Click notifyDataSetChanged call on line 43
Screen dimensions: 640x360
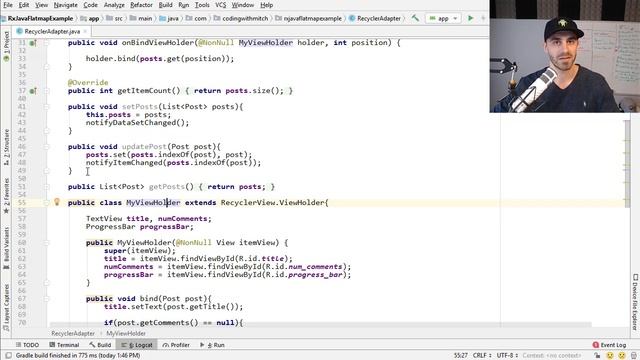(138, 122)
